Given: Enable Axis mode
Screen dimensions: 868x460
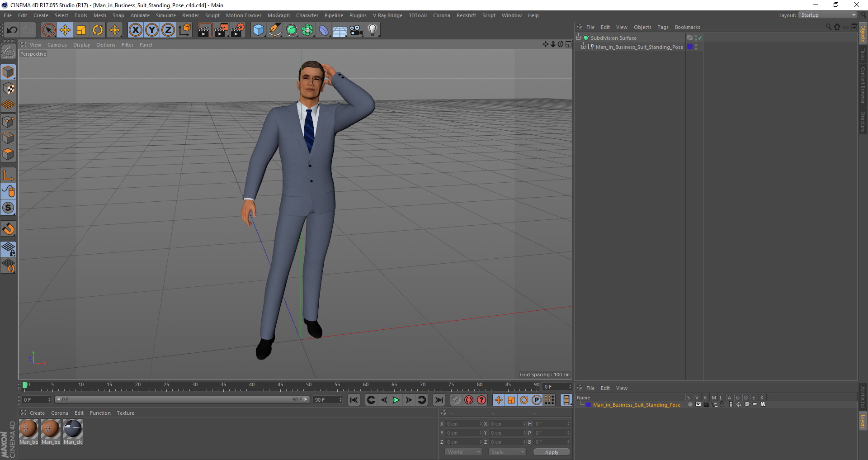Looking at the screenshot, I should [x=8, y=175].
